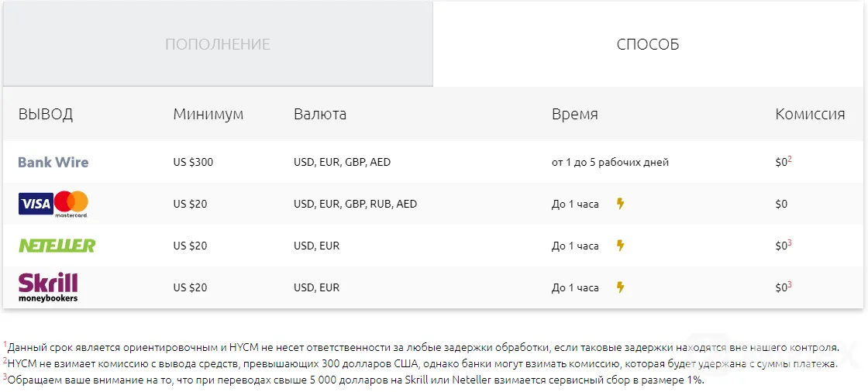Image resolution: width=868 pixels, height=392 pixels.
Task: Switch to the ПОПОЛНЕНИЕ tab
Action: 218,43
